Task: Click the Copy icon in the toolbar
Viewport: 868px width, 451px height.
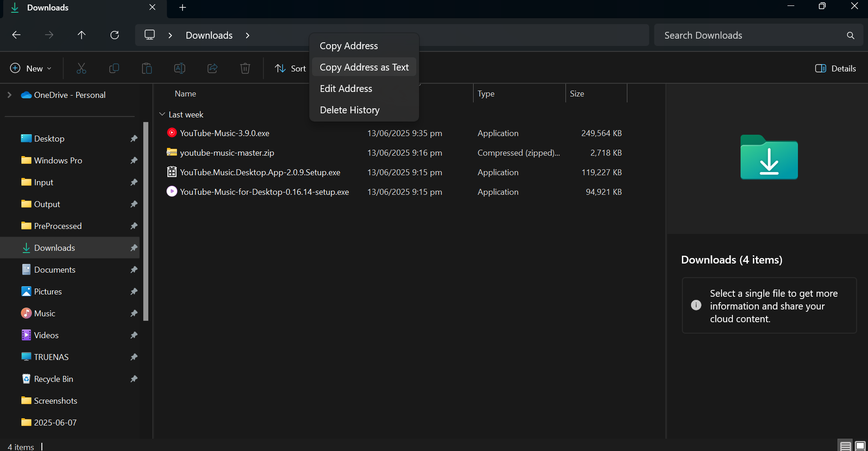Action: (x=114, y=68)
